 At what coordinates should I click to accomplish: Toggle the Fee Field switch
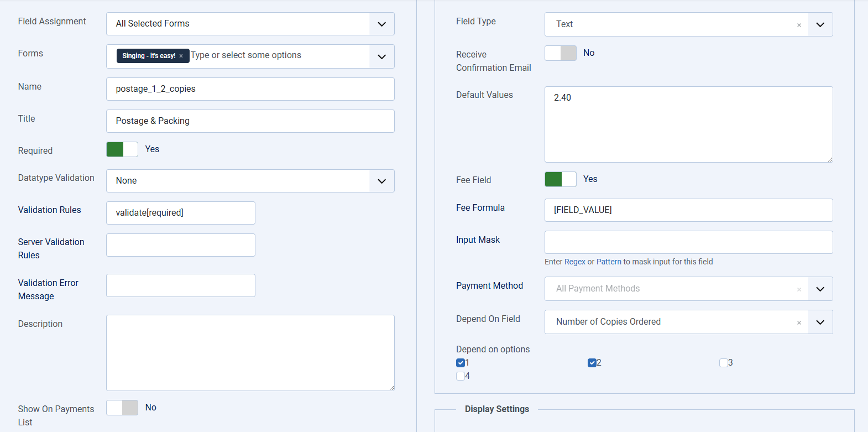click(560, 179)
